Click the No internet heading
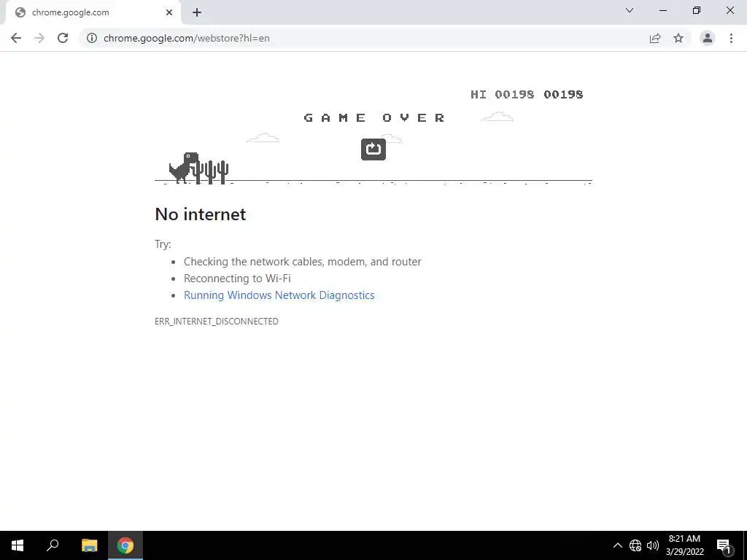 (x=201, y=214)
